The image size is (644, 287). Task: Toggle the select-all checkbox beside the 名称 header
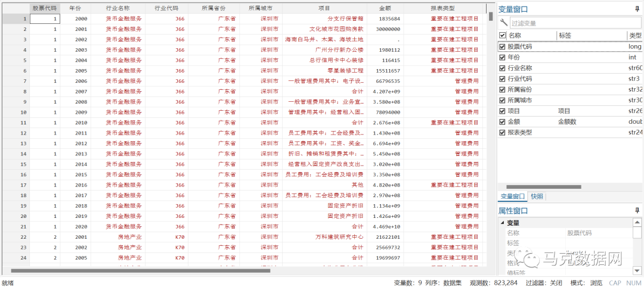pyautogui.click(x=502, y=36)
